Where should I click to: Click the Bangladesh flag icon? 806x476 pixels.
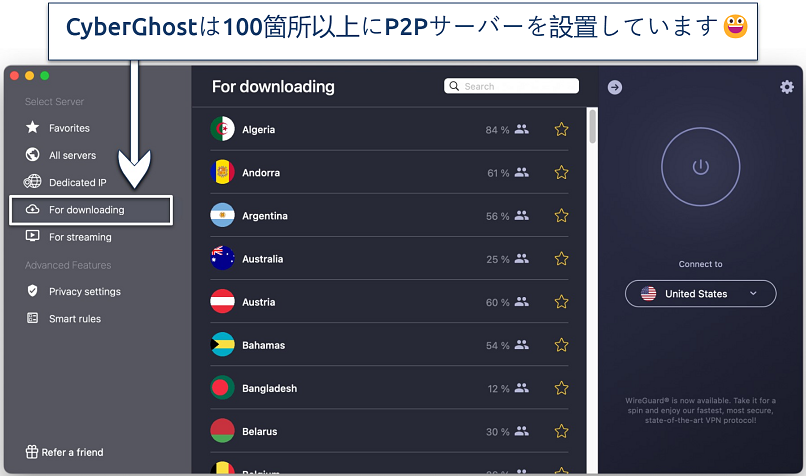[222, 388]
